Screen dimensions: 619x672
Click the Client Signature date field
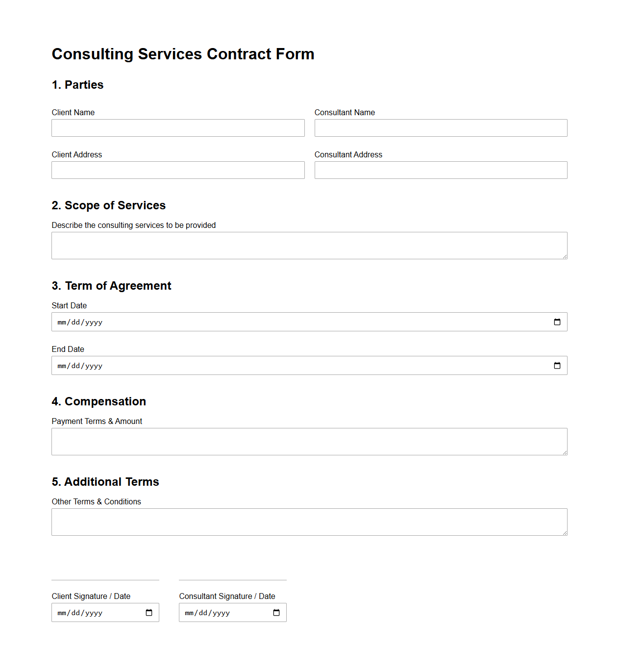[88, 612]
